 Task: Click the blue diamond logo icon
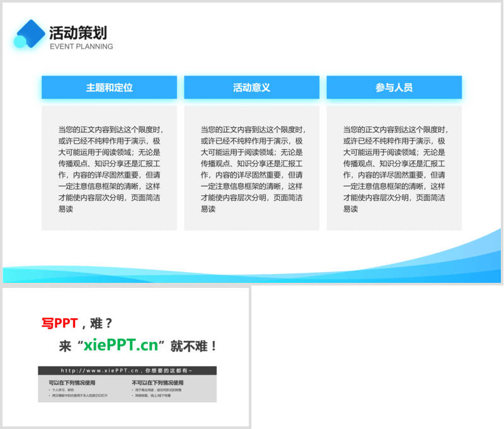(31, 33)
